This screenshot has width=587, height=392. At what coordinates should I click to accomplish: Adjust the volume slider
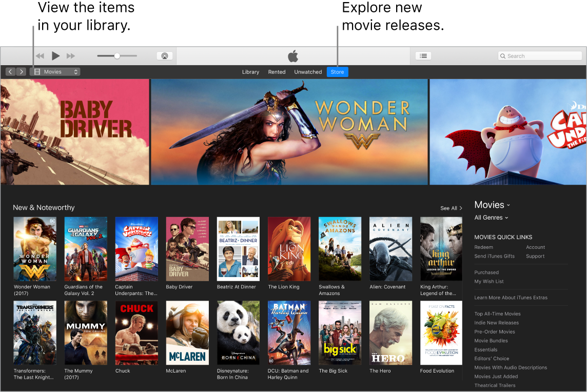coord(116,56)
